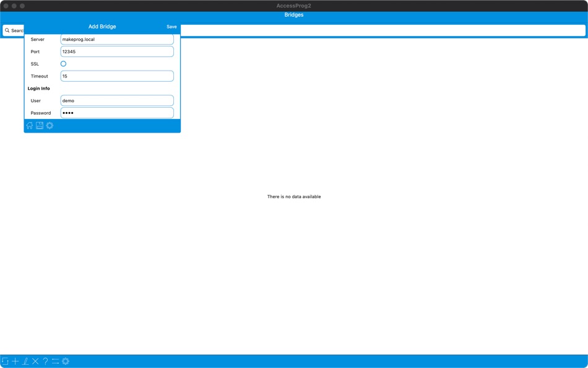Click the Server field containing makeprog.local
This screenshot has height=368, width=588.
tap(117, 40)
